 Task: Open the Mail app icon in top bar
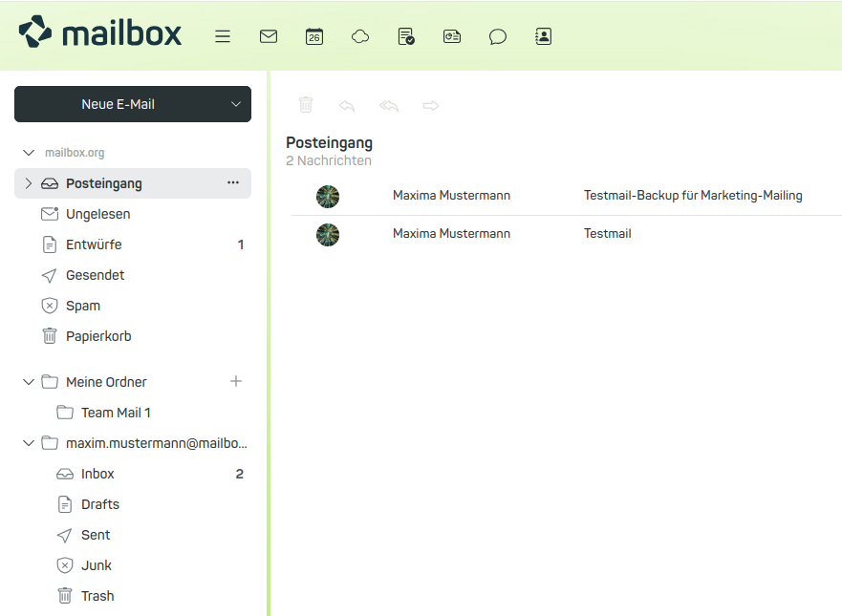(269, 36)
